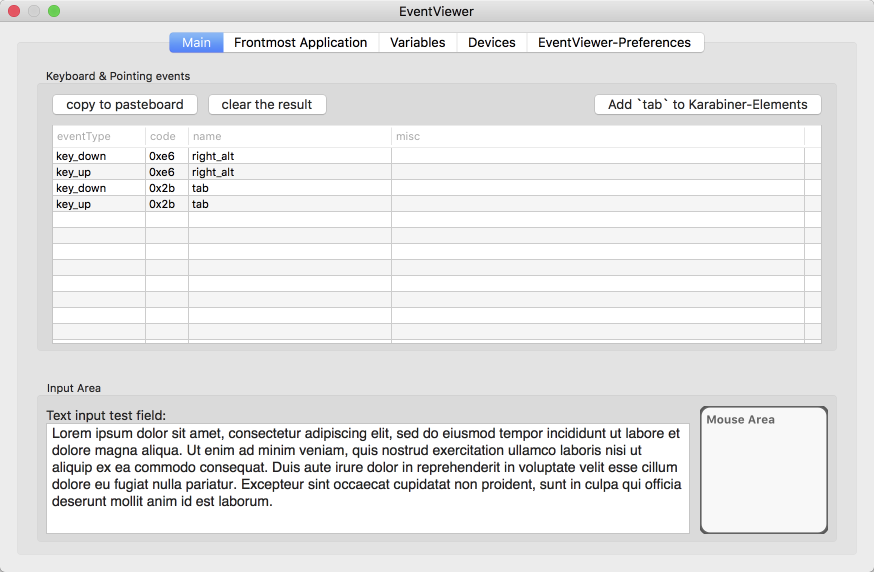Minimize the EventViewer window

[34, 11]
